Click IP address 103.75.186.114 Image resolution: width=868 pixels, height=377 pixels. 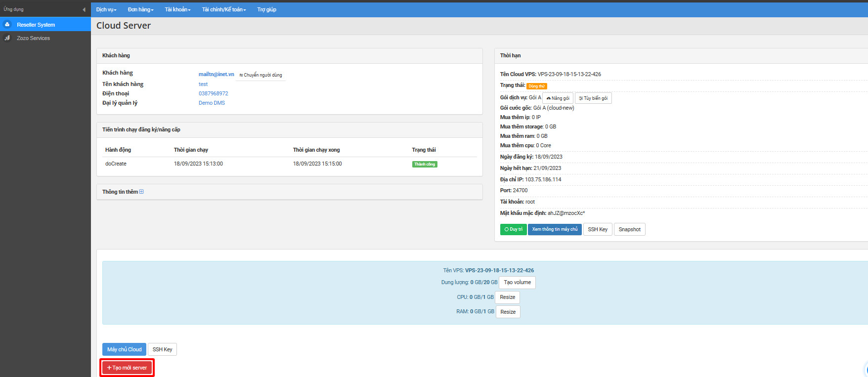[x=543, y=179]
